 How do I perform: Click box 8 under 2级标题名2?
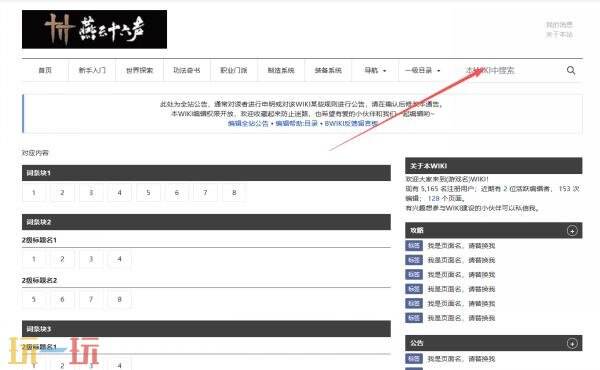119,300
